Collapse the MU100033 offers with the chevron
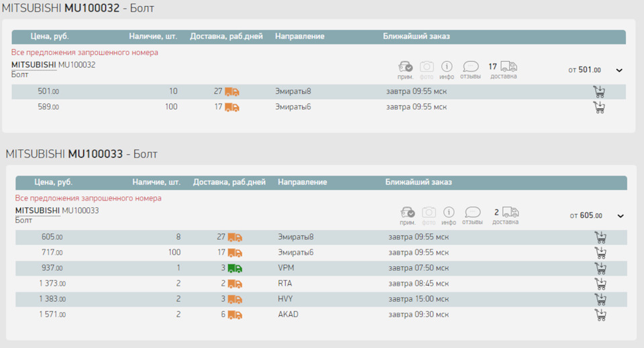Screen dimensions: 644x348 coord(621,216)
